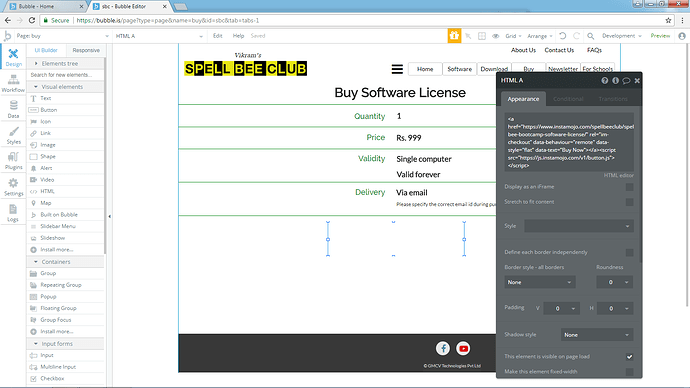Uncheck This element is visible on page load
This screenshot has height=388, width=690.
coord(630,357)
